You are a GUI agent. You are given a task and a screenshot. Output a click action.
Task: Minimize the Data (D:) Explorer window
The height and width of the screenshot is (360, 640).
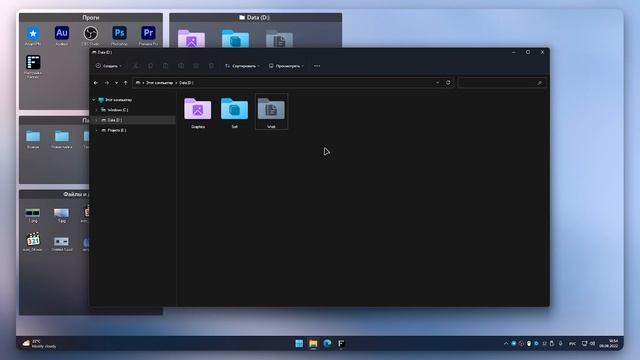point(513,52)
